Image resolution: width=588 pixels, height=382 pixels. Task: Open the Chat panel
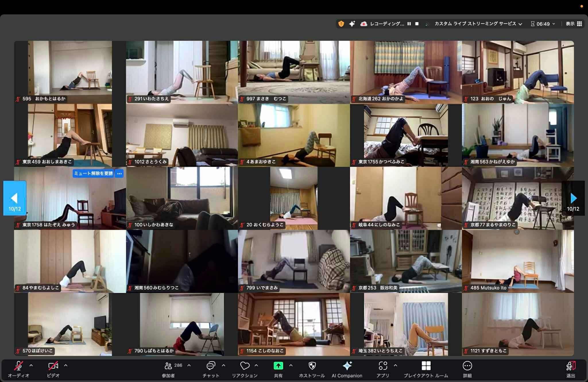click(211, 366)
